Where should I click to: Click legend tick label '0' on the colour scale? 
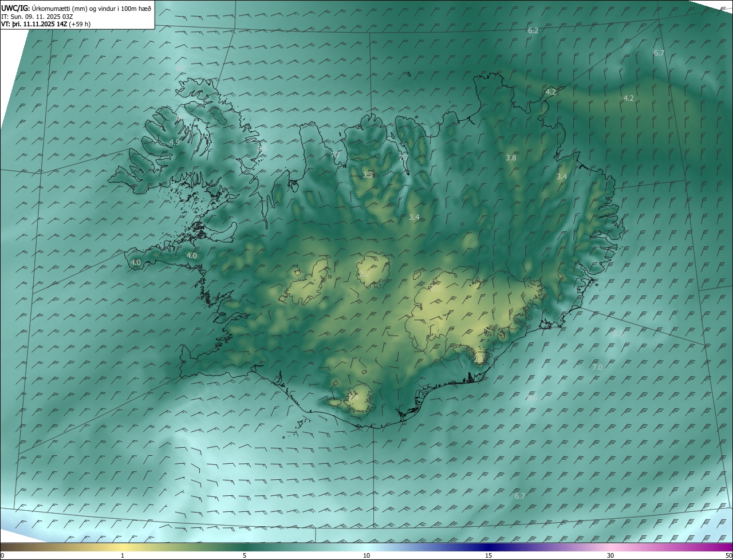[x=2, y=555]
